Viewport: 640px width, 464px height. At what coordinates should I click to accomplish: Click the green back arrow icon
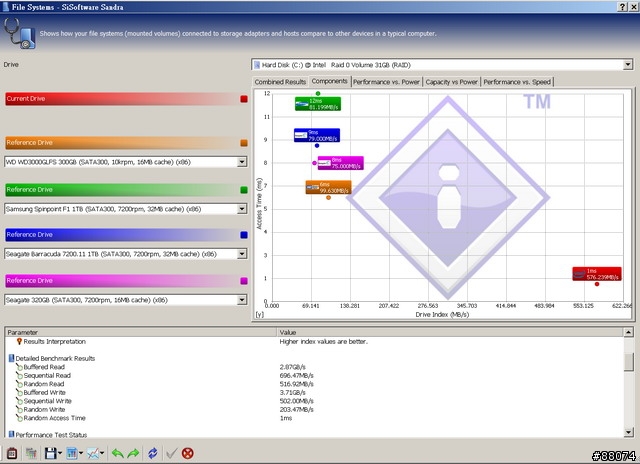116,453
